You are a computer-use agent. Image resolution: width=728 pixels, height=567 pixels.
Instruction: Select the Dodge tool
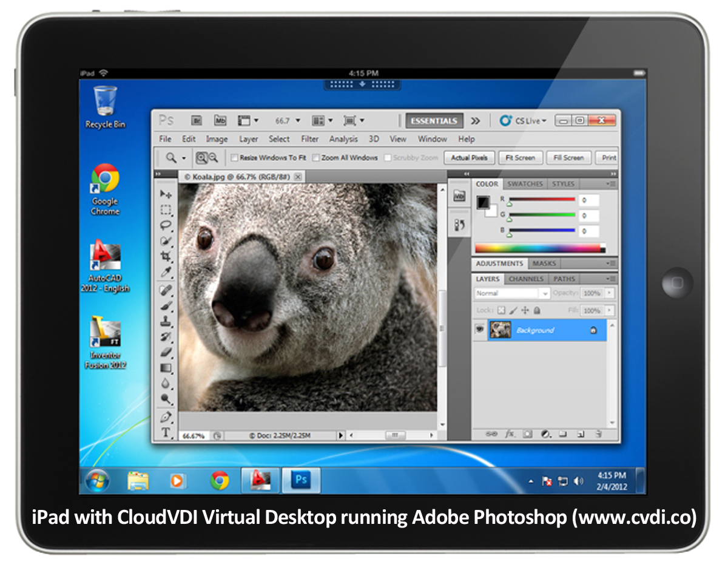coord(166,399)
